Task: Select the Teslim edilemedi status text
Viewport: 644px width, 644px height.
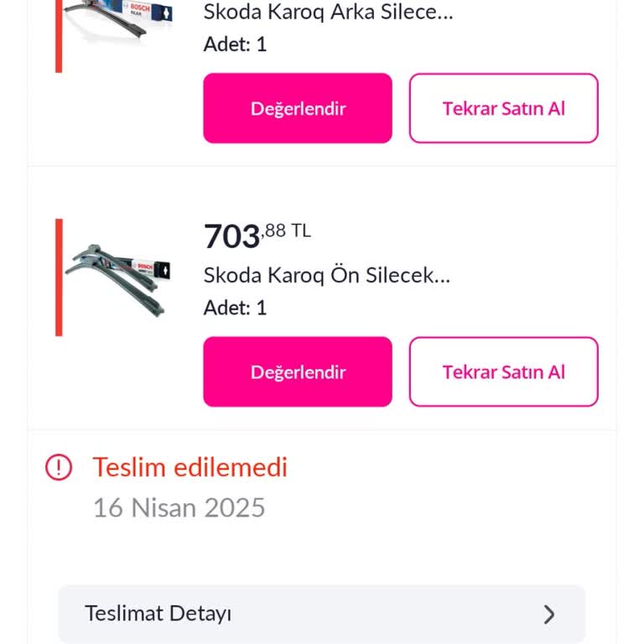Action: tap(190, 467)
